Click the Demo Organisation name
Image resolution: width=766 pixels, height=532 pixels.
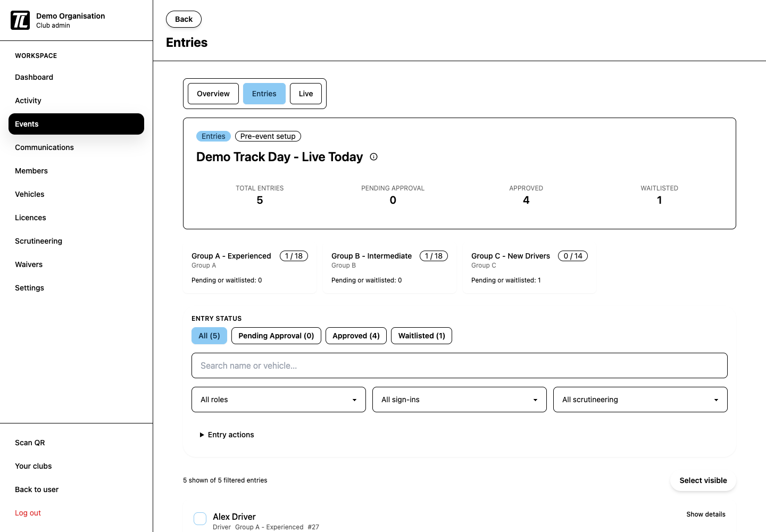[71, 16]
